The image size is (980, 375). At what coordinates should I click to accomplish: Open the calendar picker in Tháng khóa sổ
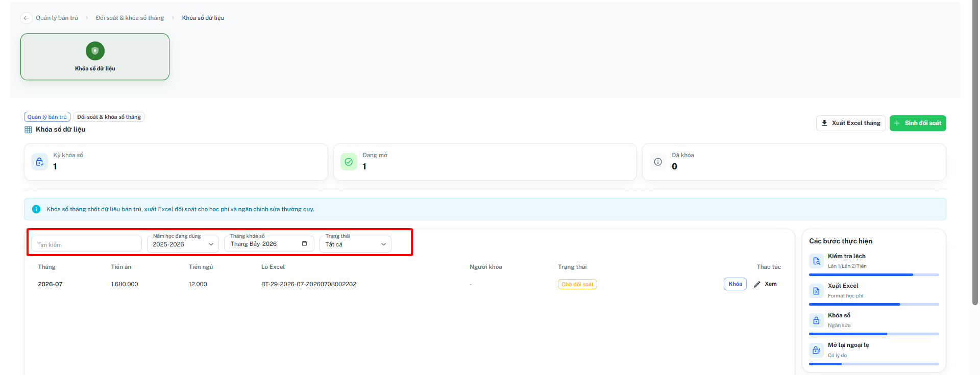[x=305, y=244]
